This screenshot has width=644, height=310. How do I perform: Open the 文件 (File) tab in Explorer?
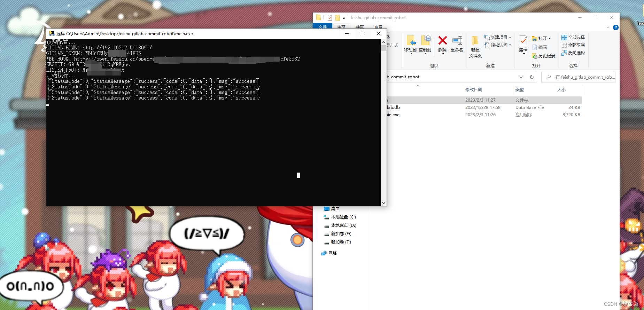coord(323,27)
